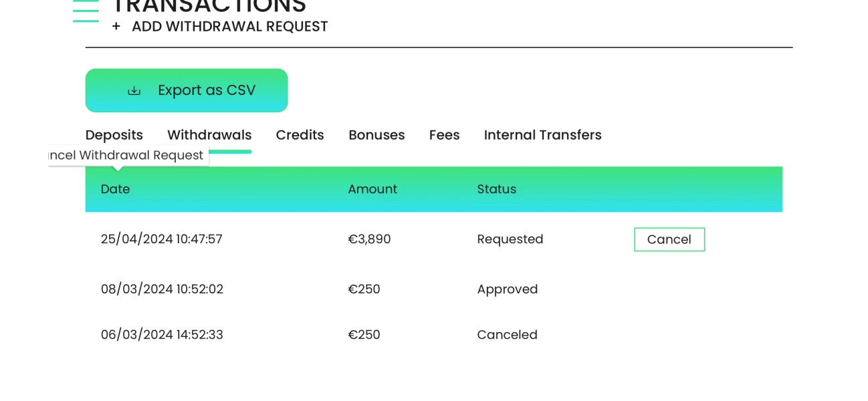Open the Credits tab
Screen dimensions: 868x401
pyautogui.click(x=300, y=135)
